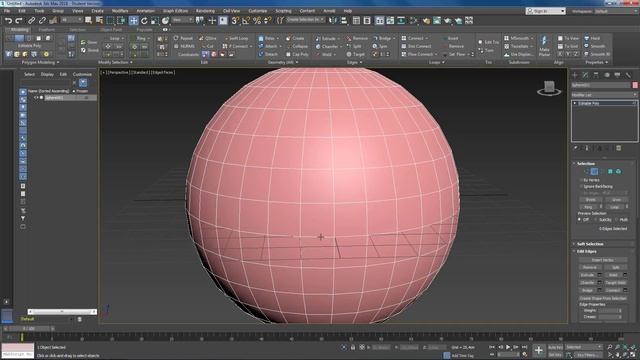Click the large Set Key plus button

[539, 350]
